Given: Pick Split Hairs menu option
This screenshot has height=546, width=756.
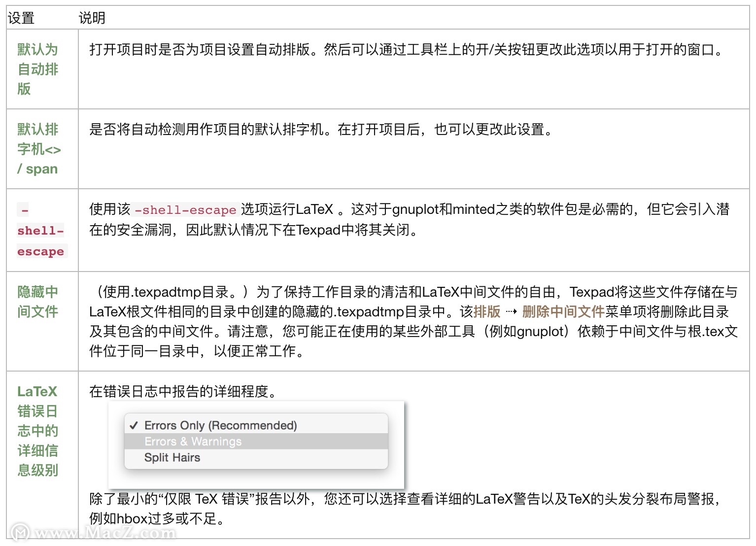Looking at the screenshot, I should pyautogui.click(x=256, y=457).
